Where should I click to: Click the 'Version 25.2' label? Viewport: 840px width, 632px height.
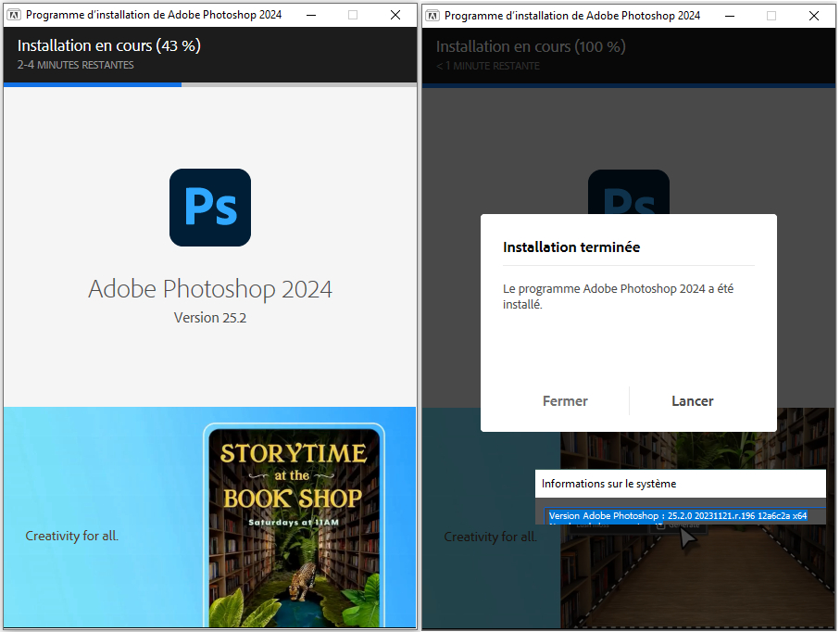210,318
